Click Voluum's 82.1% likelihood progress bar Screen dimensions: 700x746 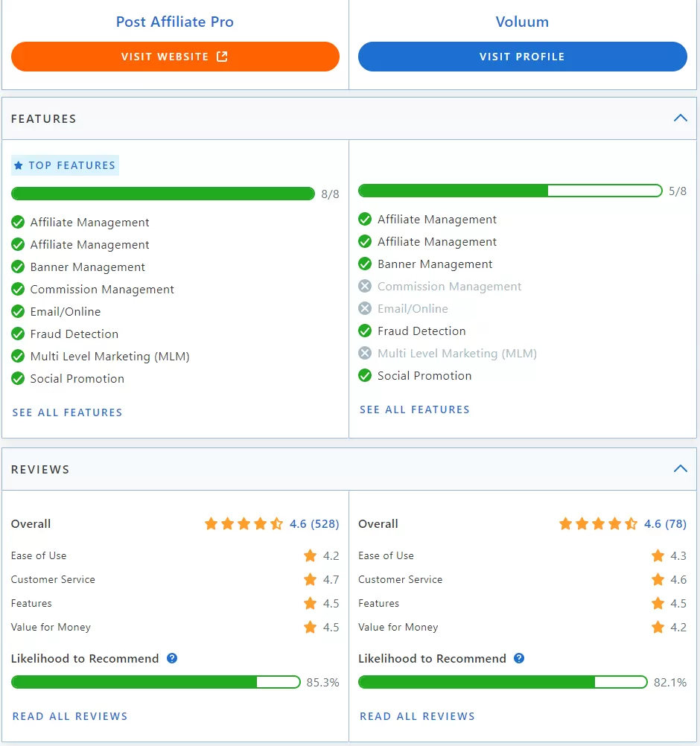(503, 681)
